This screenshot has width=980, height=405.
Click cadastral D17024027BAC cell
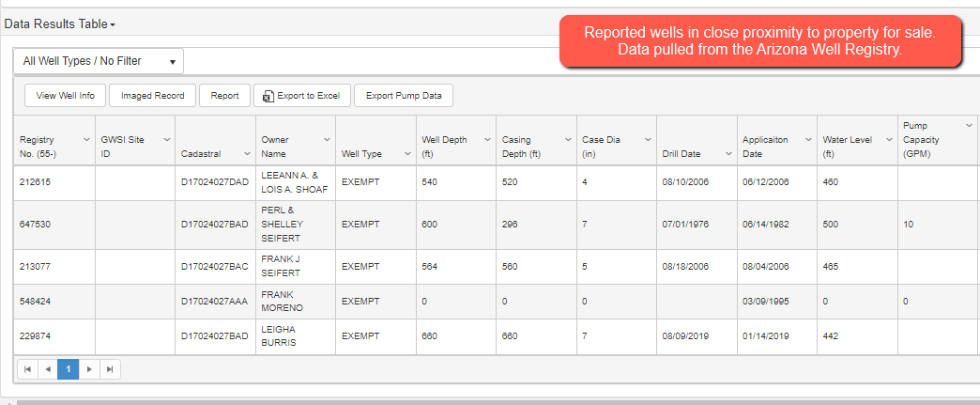(215, 267)
